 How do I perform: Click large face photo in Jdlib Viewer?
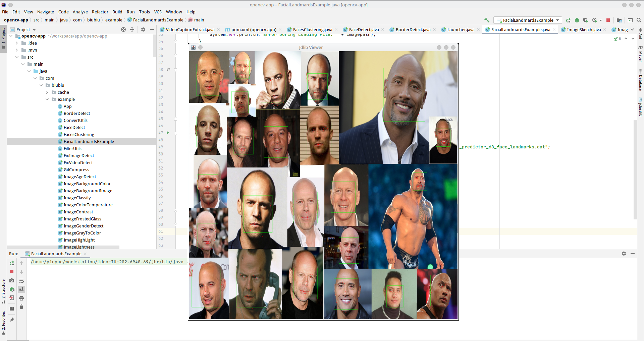pyautogui.click(x=398, y=107)
